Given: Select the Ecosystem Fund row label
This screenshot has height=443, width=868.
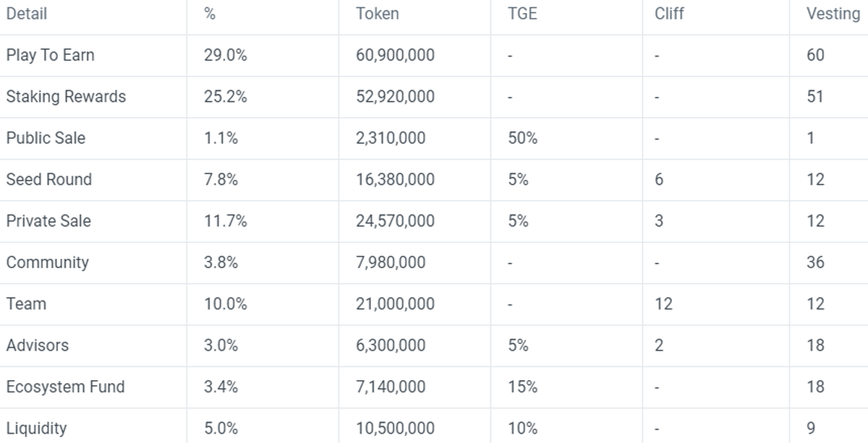Looking at the screenshot, I should 66,387.
